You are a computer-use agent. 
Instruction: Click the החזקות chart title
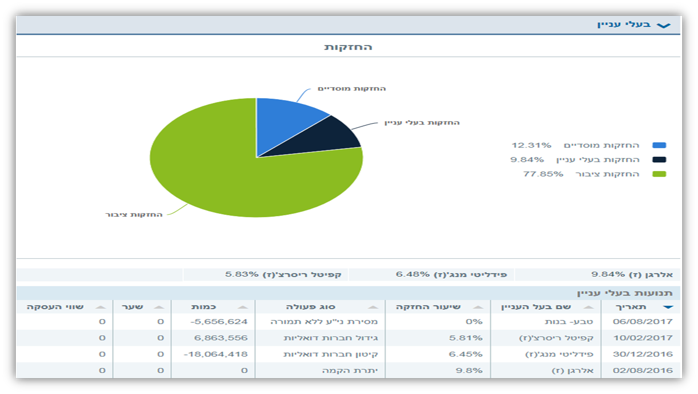[x=348, y=47]
